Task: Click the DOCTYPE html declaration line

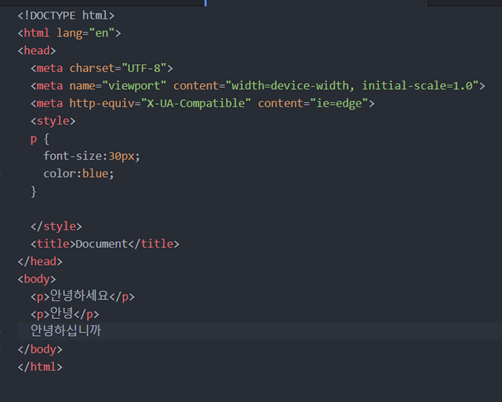Action: pos(66,15)
